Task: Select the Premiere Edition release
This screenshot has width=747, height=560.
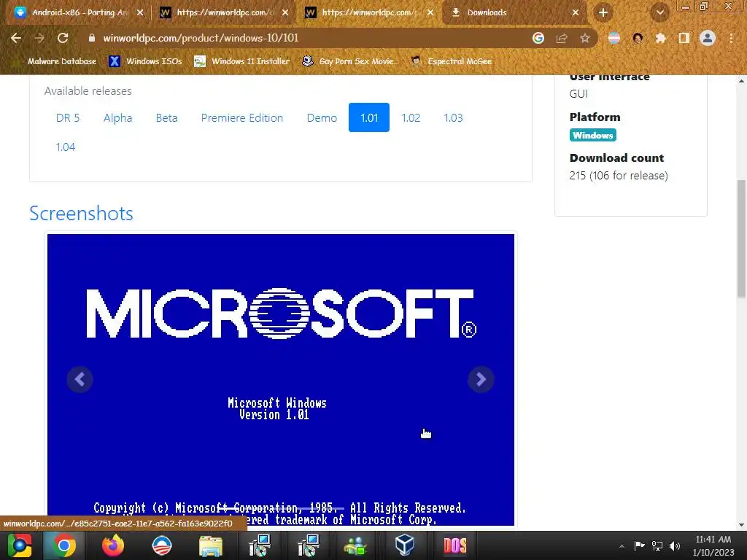Action: pyautogui.click(x=242, y=117)
